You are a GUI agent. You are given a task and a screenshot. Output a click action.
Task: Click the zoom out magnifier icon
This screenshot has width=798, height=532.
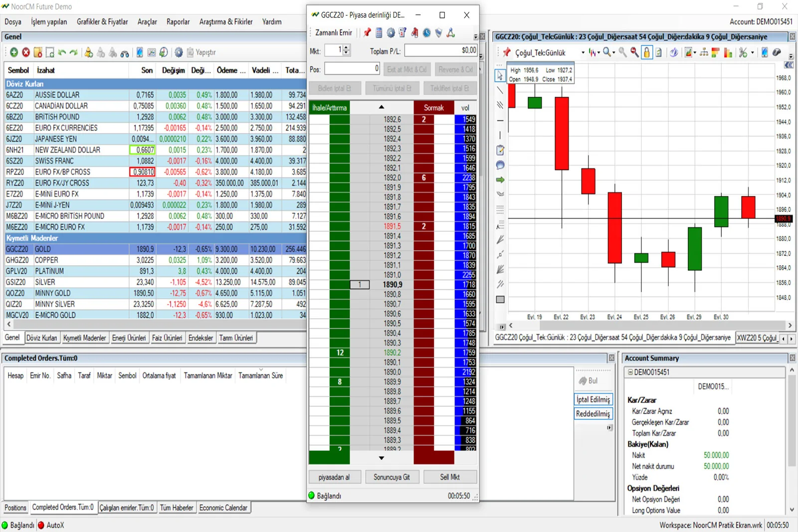click(634, 52)
